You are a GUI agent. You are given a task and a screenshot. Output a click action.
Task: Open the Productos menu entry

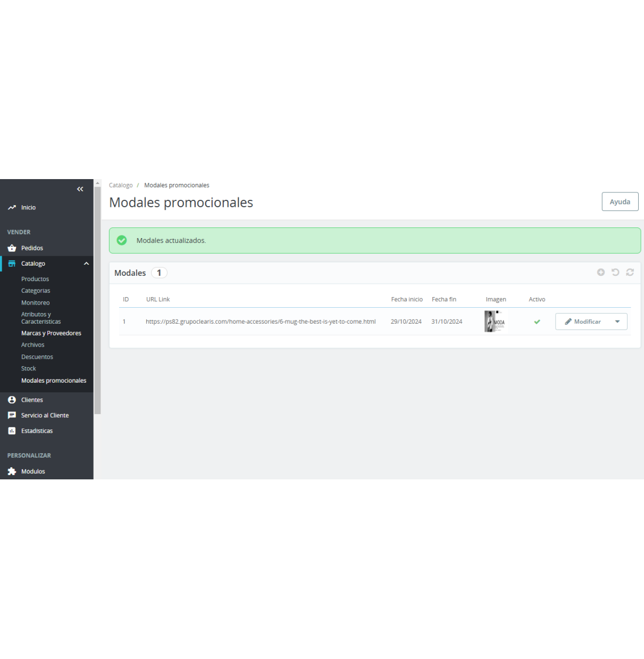click(35, 278)
